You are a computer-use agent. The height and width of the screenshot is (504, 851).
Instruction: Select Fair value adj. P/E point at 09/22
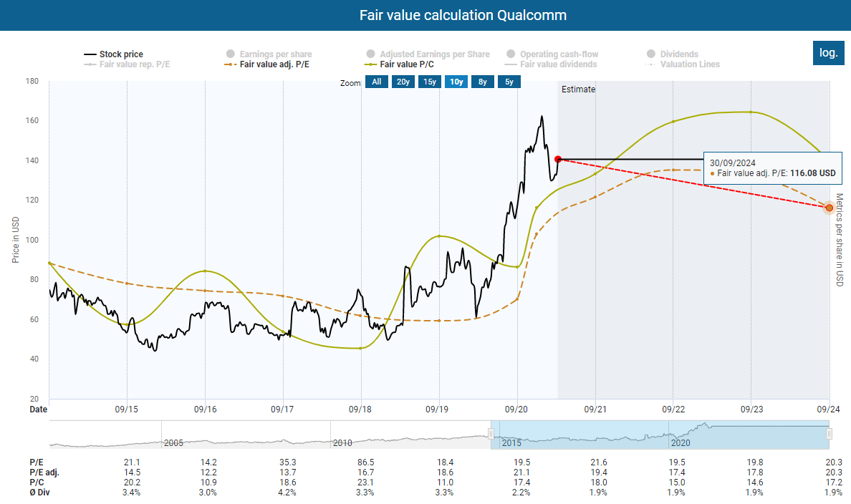(673, 170)
